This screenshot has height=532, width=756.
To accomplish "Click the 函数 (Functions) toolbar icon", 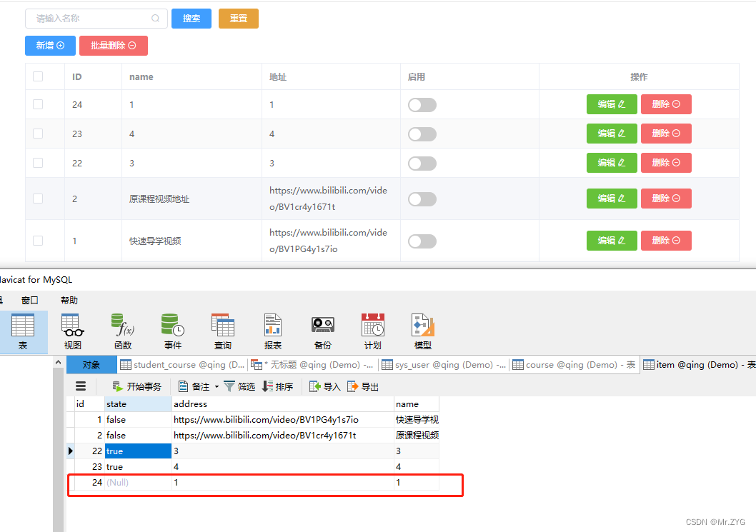I will pos(122,330).
